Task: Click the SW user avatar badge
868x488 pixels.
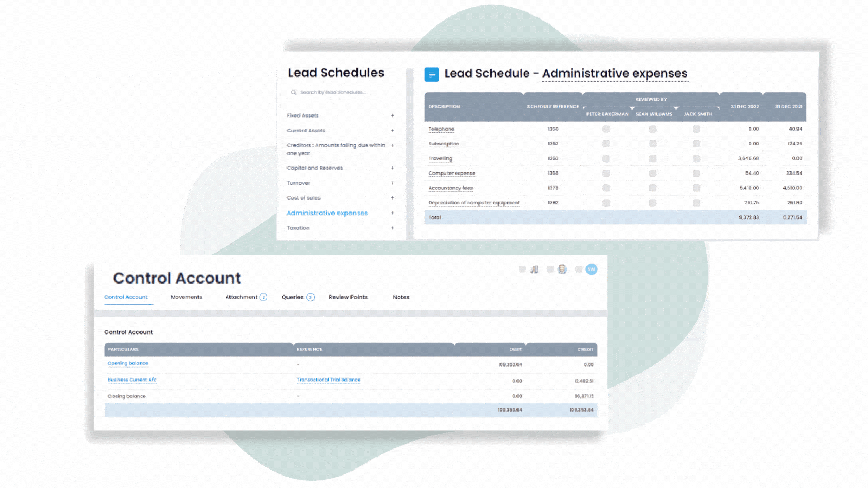Action: 591,269
